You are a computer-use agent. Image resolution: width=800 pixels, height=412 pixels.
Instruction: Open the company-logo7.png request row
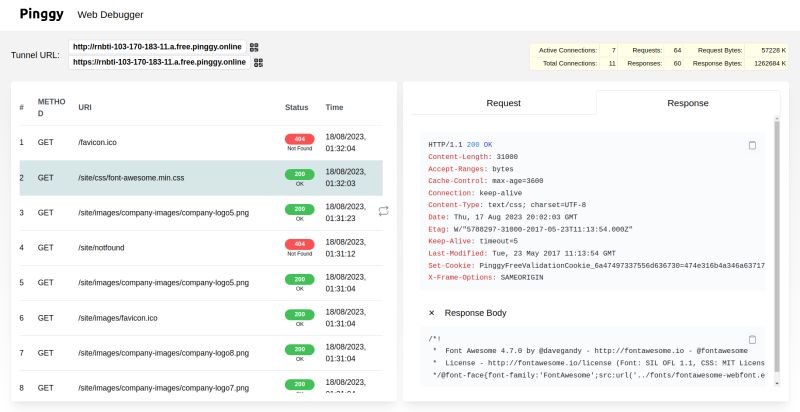point(201,384)
